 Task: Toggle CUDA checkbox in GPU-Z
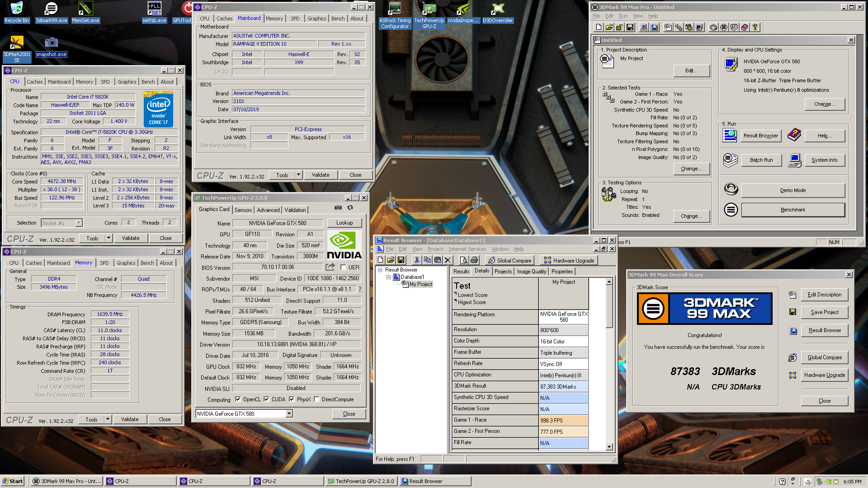tap(266, 399)
